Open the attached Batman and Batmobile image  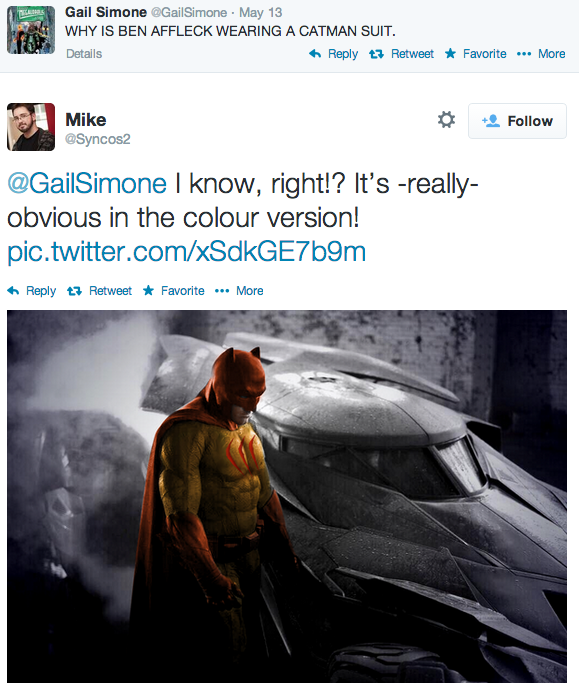287,496
